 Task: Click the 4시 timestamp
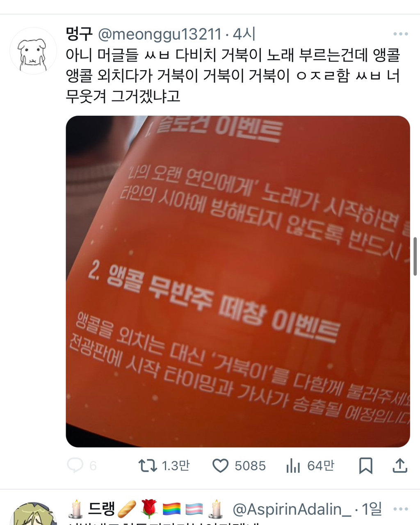click(244, 34)
